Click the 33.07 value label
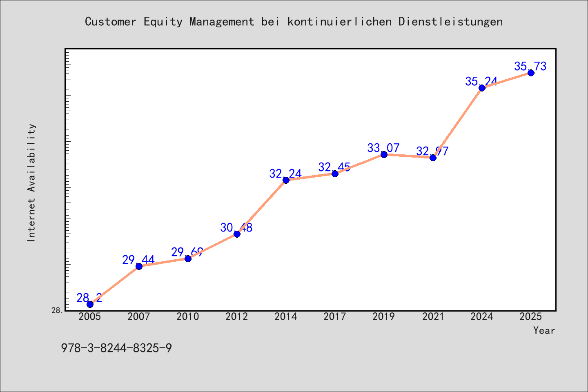The height and width of the screenshot is (392, 588). pyautogui.click(x=383, y=148)
